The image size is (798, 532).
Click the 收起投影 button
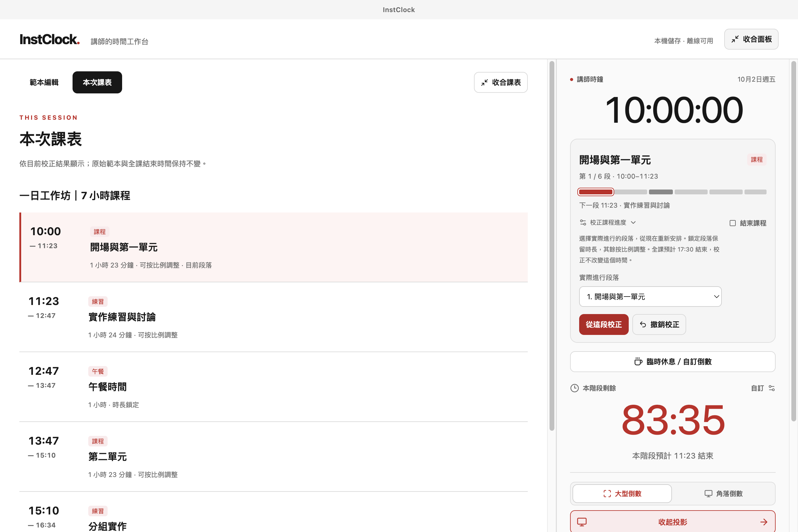pyautogui.click(x=673, y=522)
